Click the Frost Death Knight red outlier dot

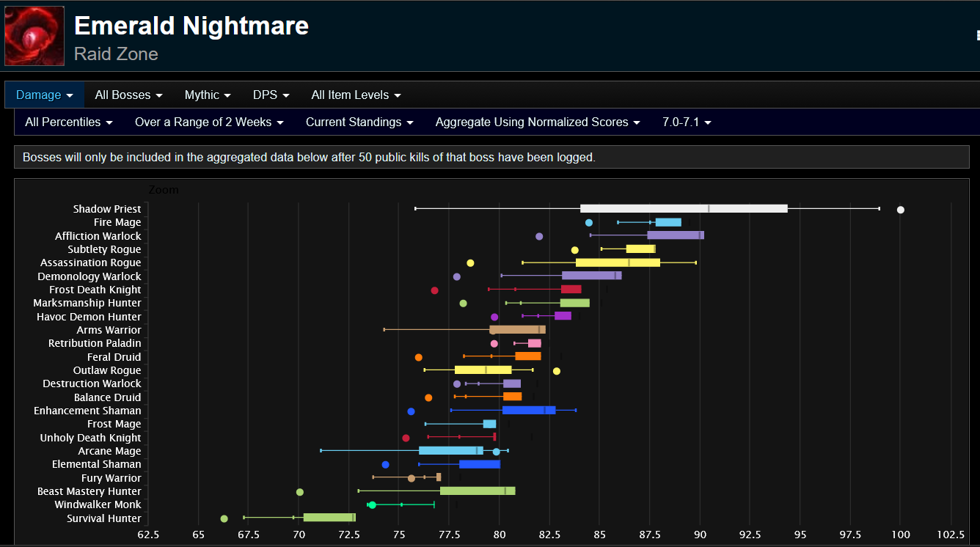(x=434, y=290)
